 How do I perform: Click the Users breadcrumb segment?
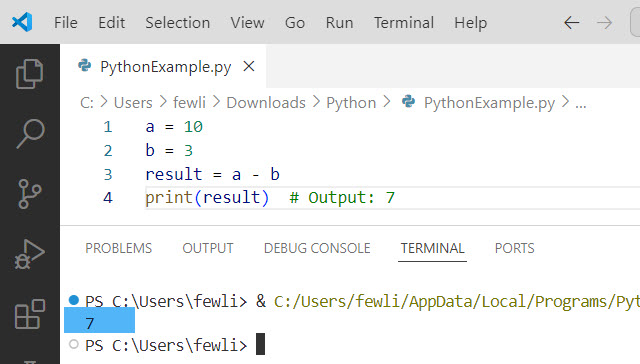pyautogui.click(x=133, y=102)
